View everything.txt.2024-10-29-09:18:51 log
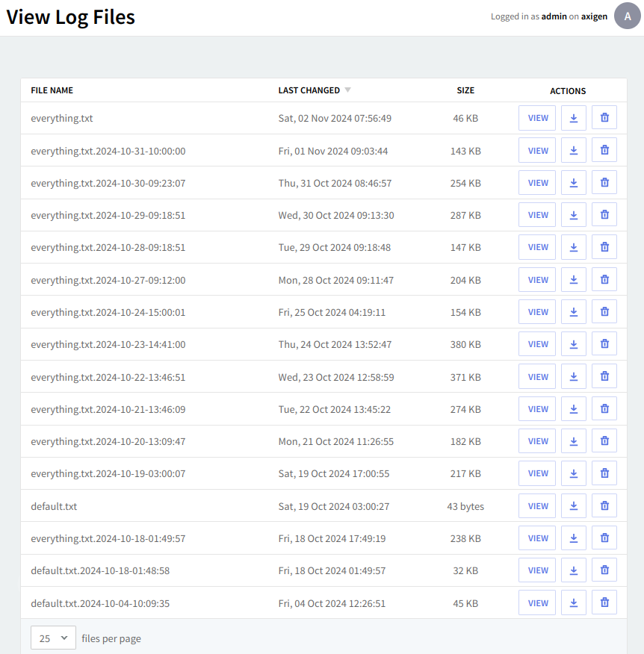The image size is (644, 654). (x=538, y=215)
